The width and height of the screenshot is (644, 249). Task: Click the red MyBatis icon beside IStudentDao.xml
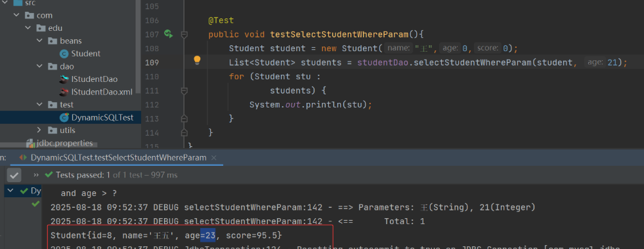[64, 92]
